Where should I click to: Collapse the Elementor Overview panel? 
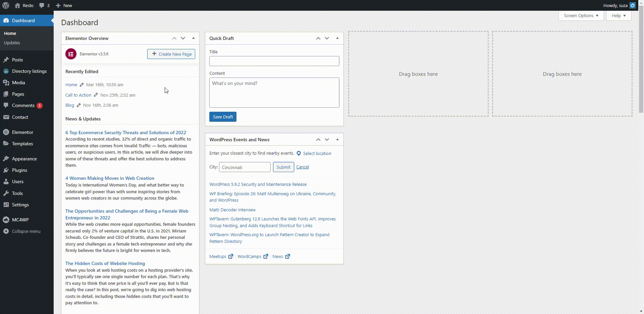(x=193, y=38)
